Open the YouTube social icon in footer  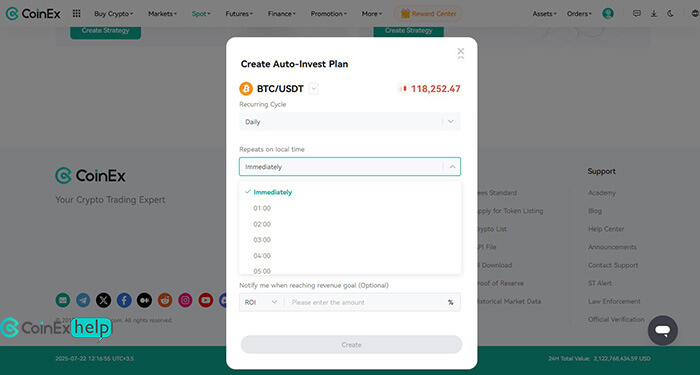(x=205, y=300)
